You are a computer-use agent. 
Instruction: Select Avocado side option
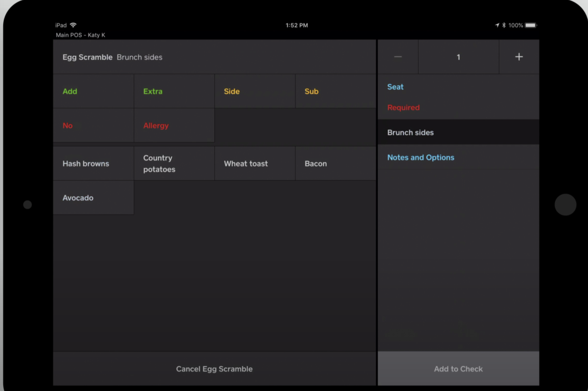pos(93,198)
